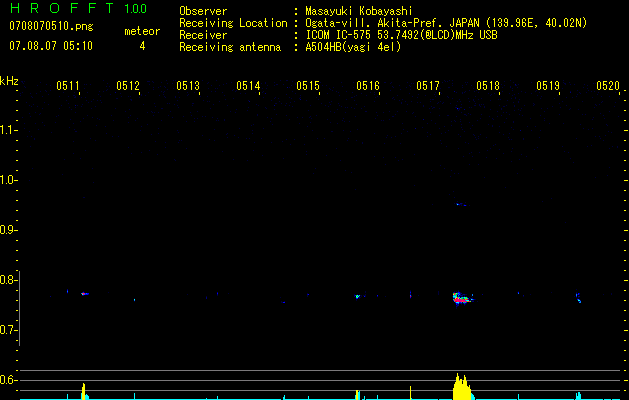Click the 0.9 kHz axis label

[x=8, y=230]
